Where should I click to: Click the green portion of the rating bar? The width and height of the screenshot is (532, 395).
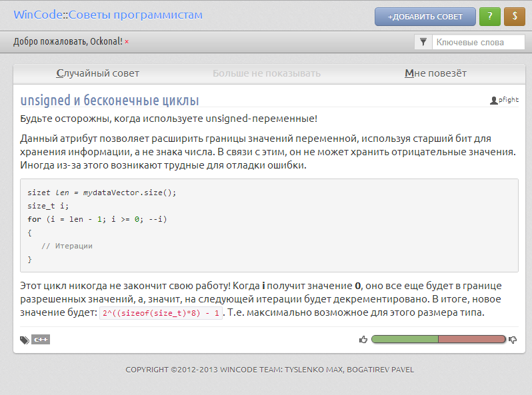[x=405, y=339]
